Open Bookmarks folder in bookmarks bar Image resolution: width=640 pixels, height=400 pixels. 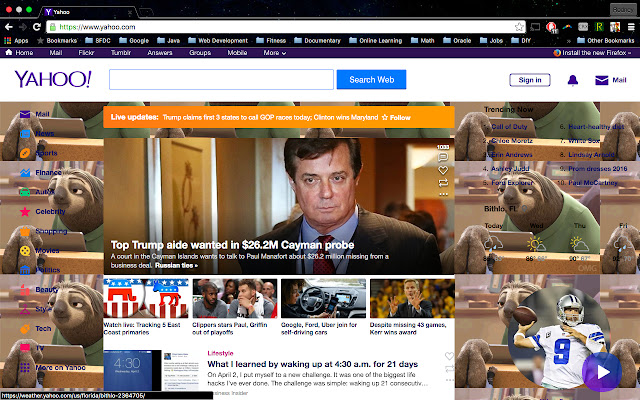click(x=57, y=40)
